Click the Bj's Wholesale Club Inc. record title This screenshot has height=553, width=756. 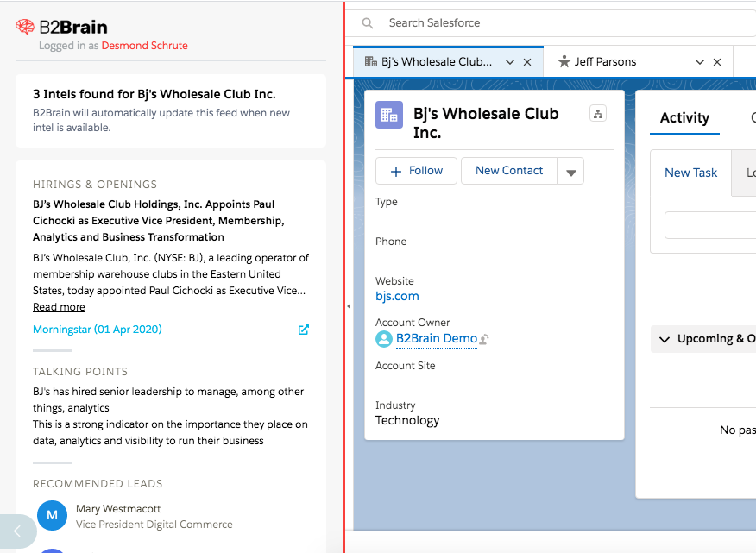point(486,123)
